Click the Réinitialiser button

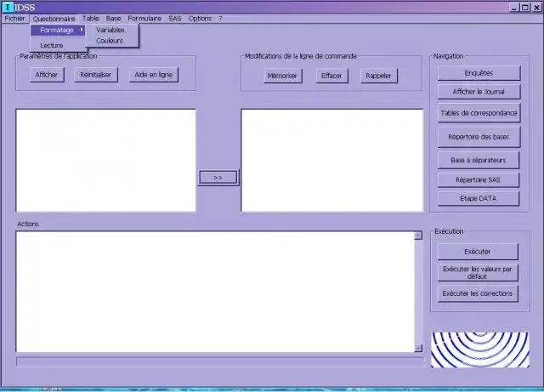tap(96, 75)
